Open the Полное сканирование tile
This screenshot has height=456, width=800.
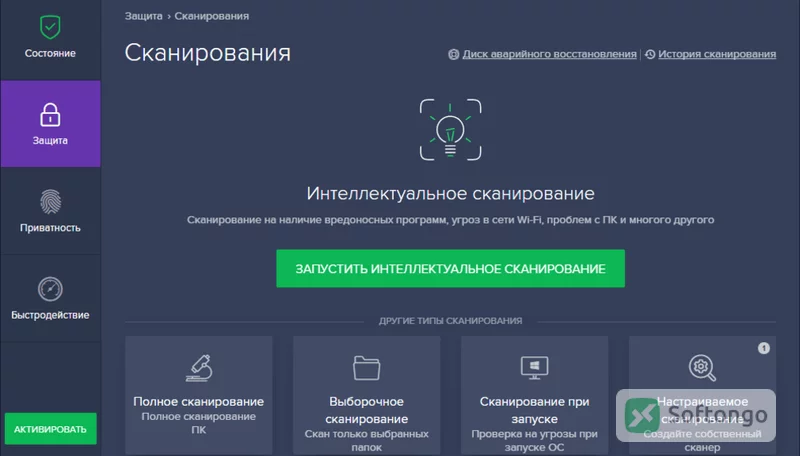[x=198, y=395]
